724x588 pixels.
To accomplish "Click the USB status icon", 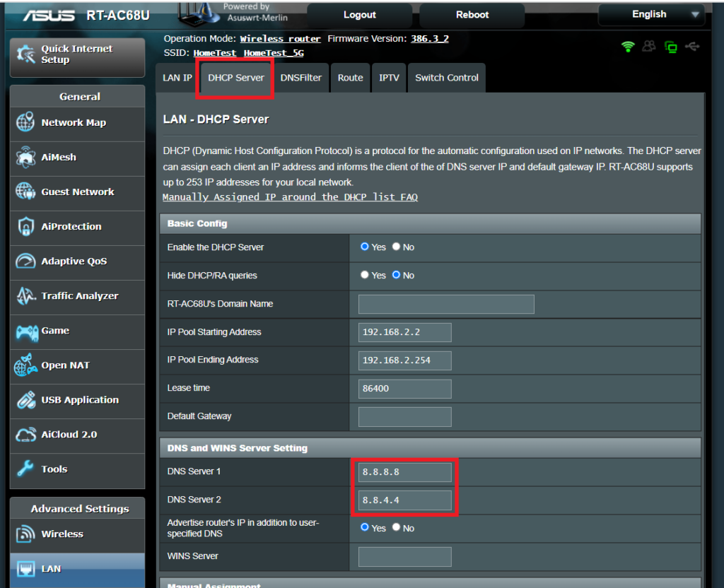I will pyautogui.click(x=692, y=46).
